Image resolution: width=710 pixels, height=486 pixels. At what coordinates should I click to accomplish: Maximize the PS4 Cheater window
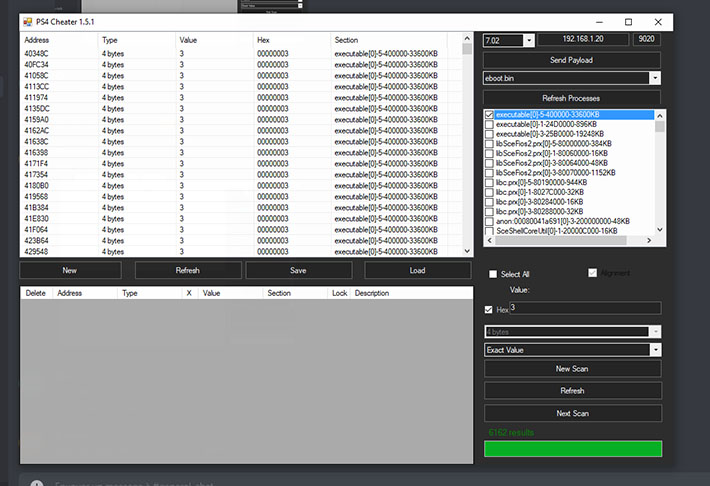[628, 22]
